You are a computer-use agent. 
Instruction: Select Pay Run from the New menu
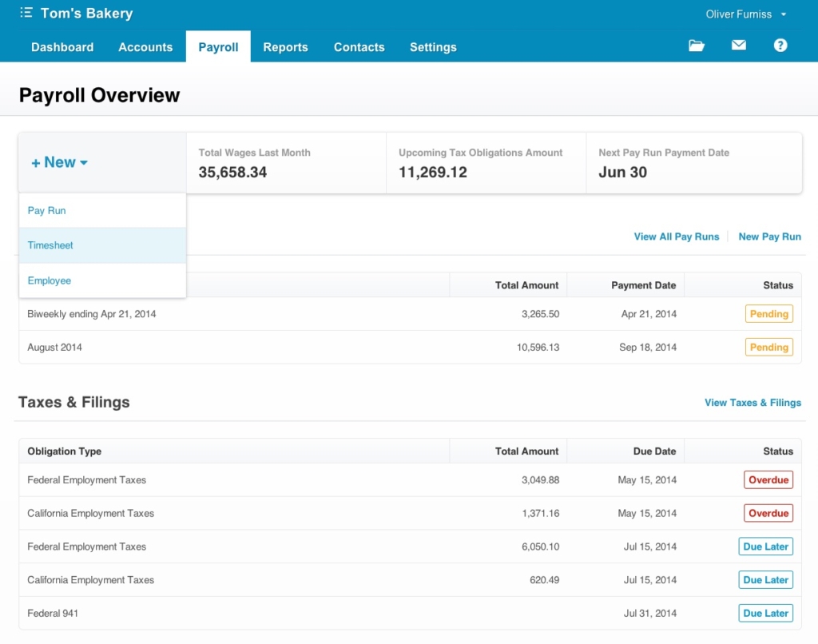(x=46, y=210)
